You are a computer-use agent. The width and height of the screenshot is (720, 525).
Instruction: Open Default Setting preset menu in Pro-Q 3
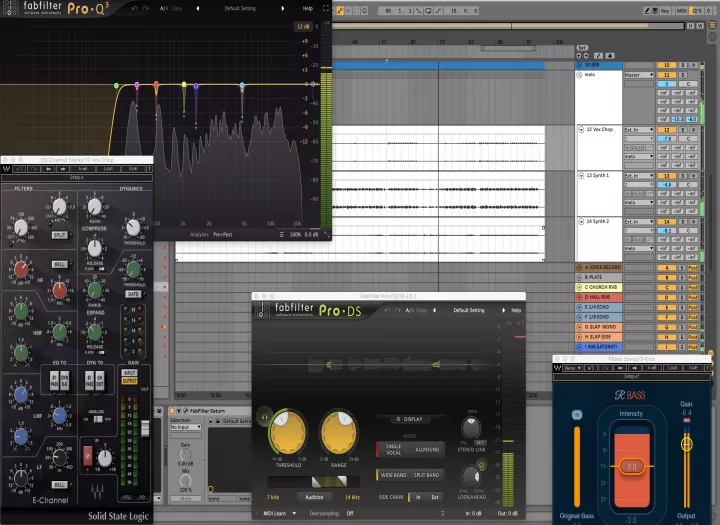pyautogui.click(x=240, y=8)
